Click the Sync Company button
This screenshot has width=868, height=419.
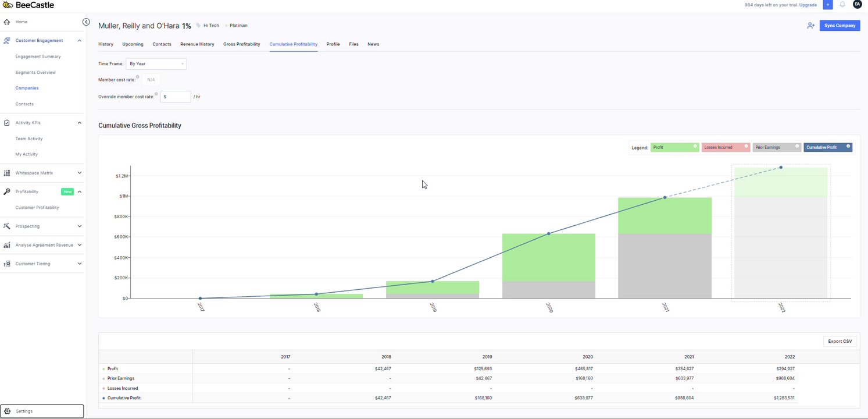click(x=840, y=26)
